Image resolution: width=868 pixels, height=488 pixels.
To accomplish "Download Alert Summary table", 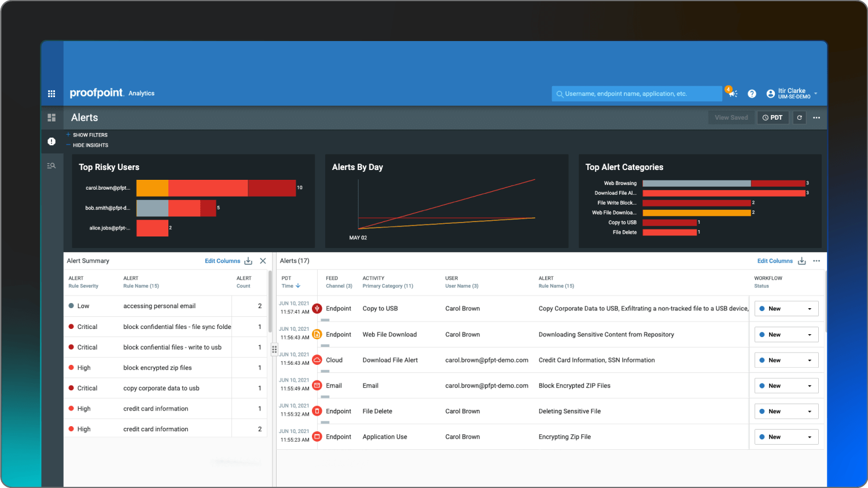I will click(248, 261).
